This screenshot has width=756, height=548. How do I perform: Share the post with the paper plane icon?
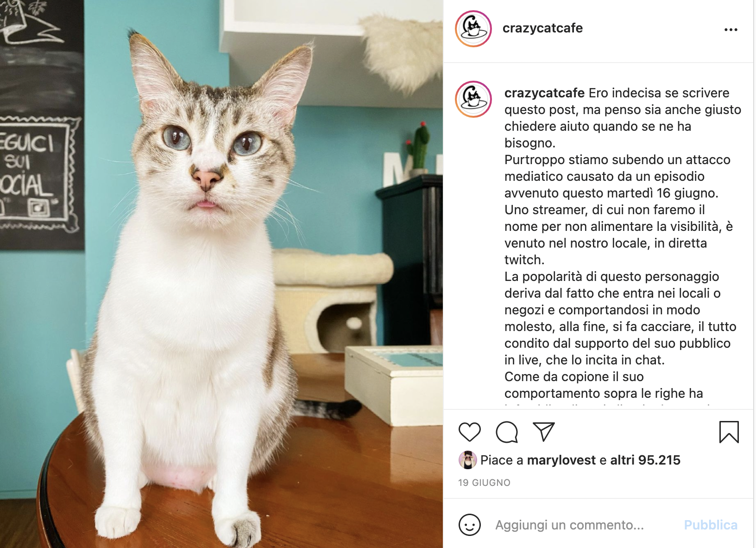544,432
